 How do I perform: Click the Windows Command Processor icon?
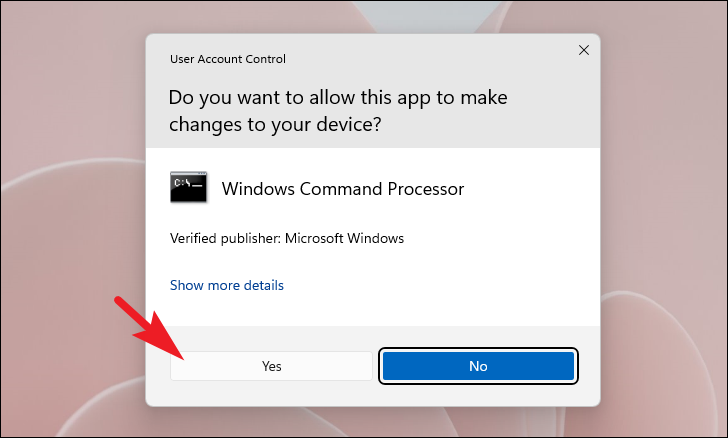pos(189,188)
